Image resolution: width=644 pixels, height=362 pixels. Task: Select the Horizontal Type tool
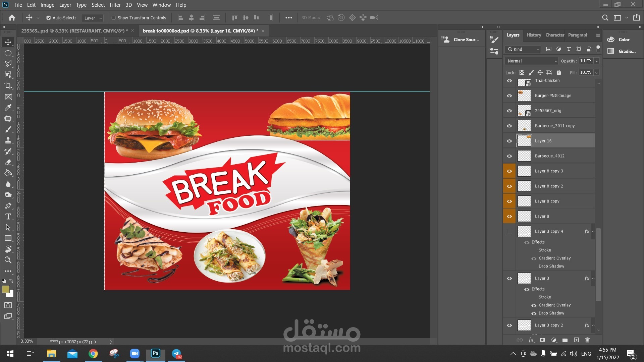coord(8,217)
